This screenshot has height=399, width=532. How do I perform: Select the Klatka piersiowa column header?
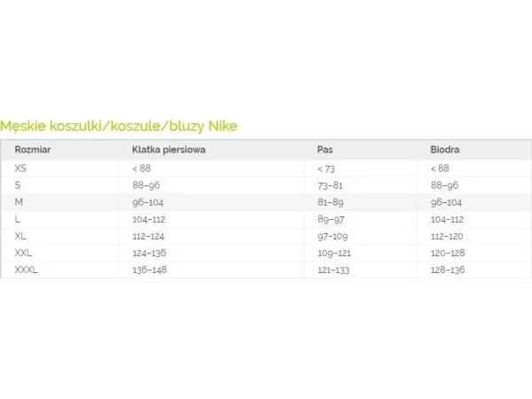168,150
